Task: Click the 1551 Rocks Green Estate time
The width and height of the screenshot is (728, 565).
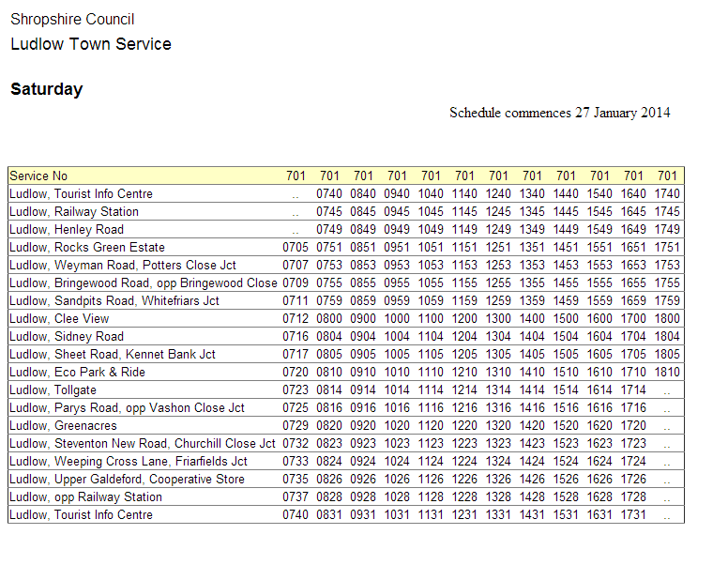Action: coord(599,247)
